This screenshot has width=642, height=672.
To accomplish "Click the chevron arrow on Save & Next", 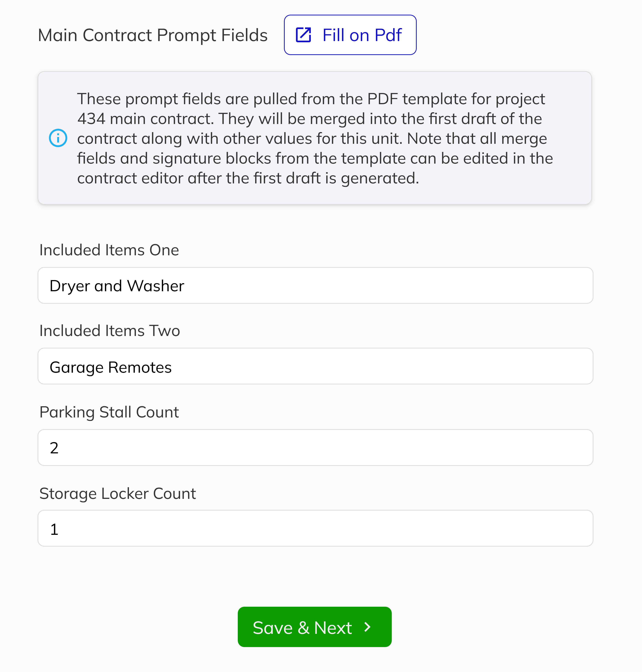I will click(368, 627).
